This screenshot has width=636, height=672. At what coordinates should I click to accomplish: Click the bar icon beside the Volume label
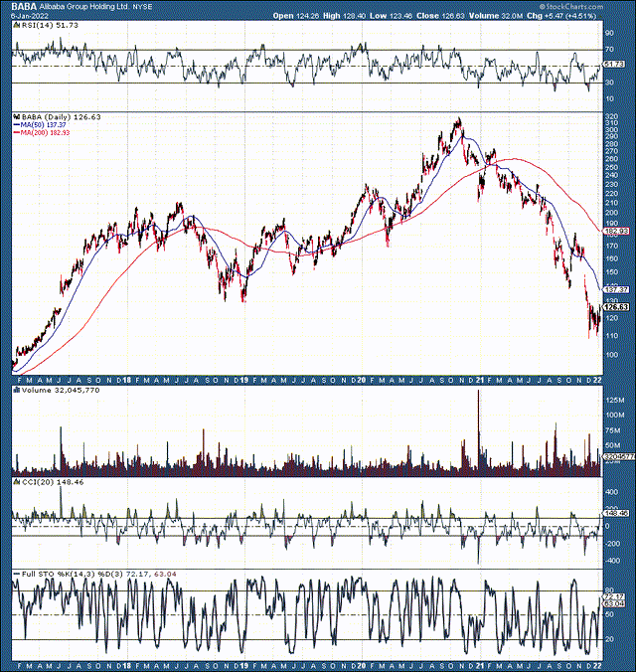tap(17, 391)
